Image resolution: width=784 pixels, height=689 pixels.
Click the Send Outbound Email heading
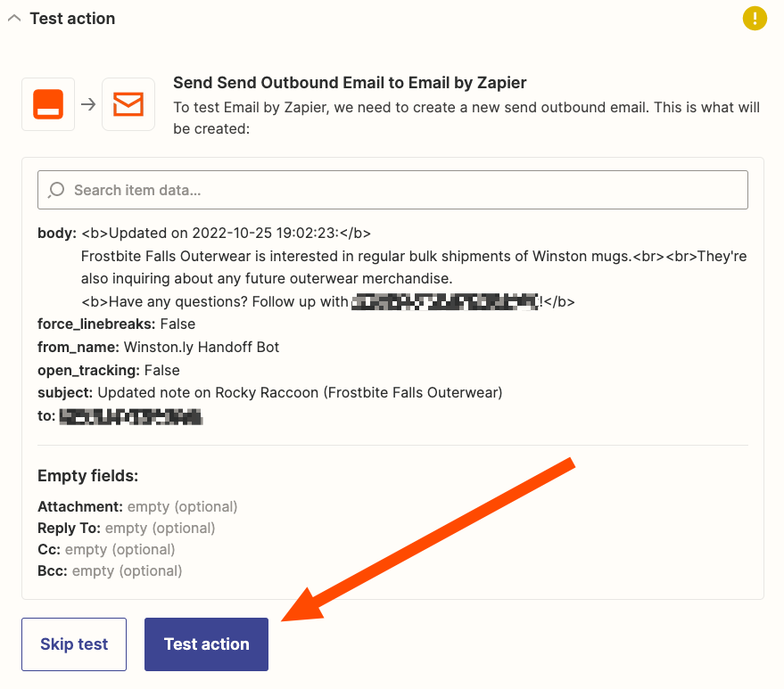[x=350, y=82]
